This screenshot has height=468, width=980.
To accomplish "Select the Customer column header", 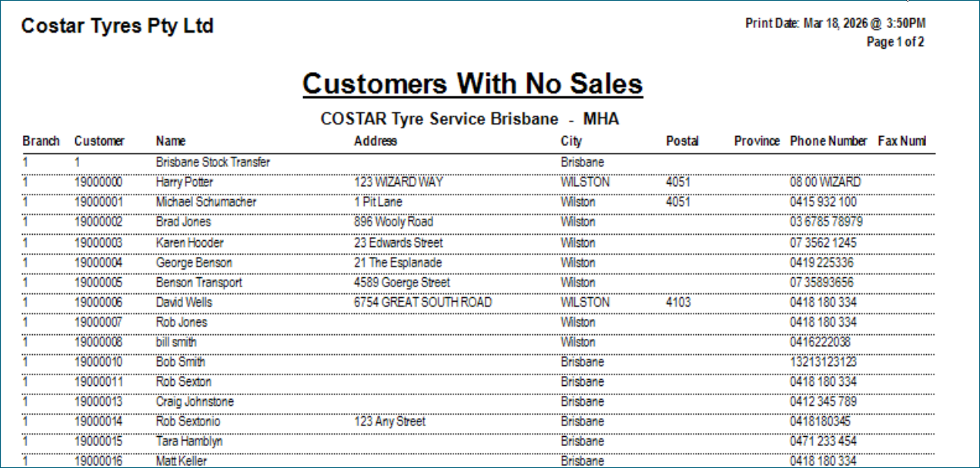I will tap(100, 141).
